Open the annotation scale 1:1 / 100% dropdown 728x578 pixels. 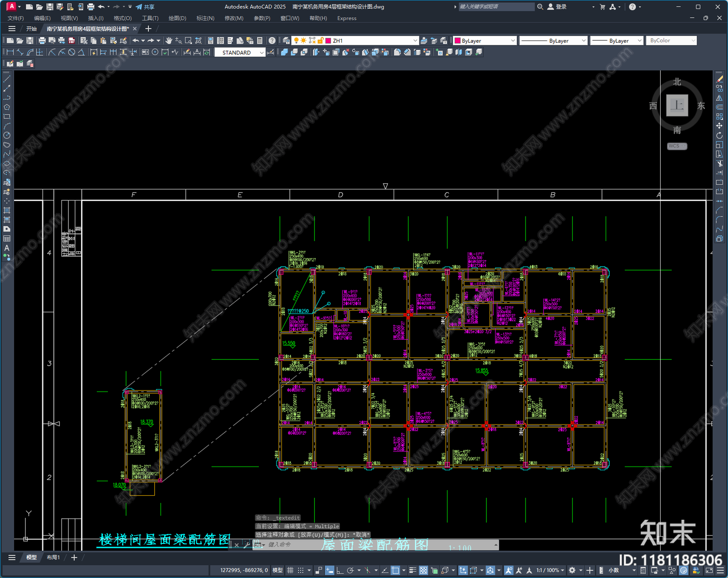[550, 570]
